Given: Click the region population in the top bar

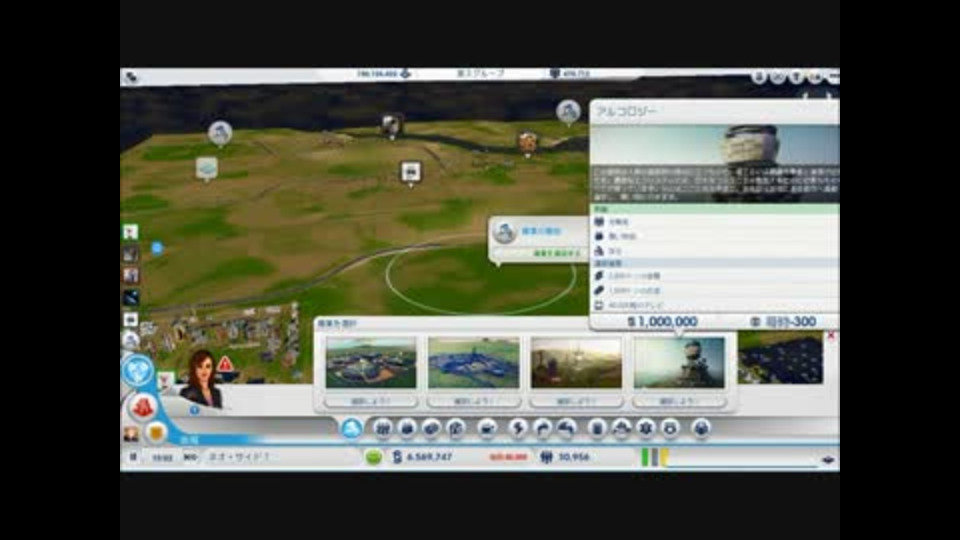Looking at the screenshot, I should point(576,73).
